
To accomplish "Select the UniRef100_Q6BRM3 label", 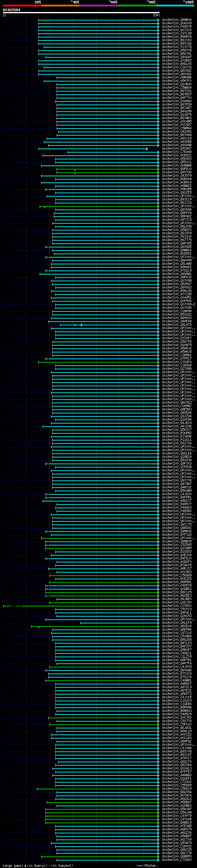I will click(x=177, y=856).
